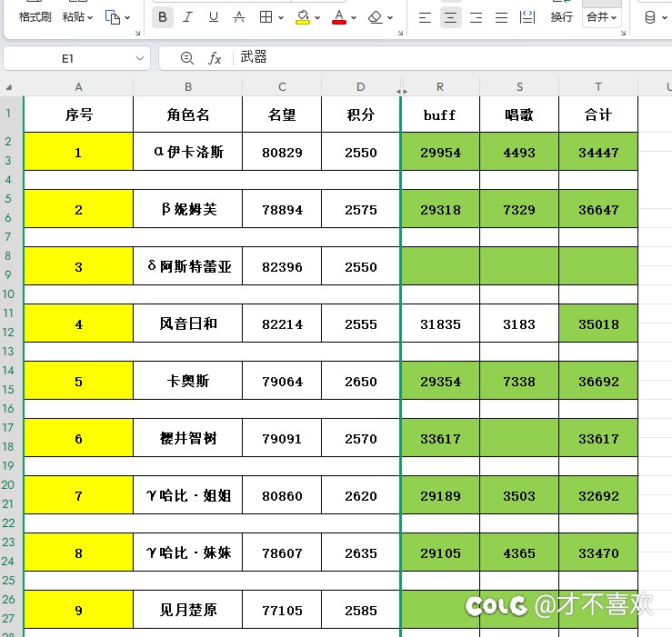
Task: Align text to the left
Action: (425, 17)
